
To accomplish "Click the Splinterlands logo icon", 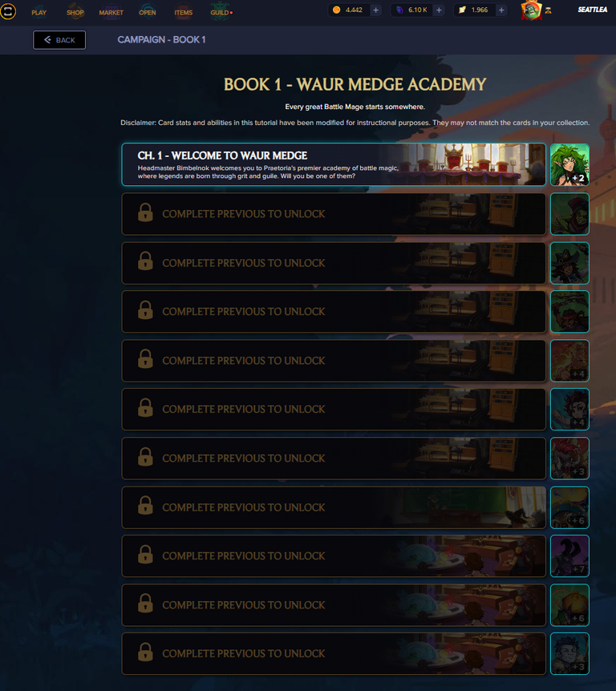I will click(7, 11).
